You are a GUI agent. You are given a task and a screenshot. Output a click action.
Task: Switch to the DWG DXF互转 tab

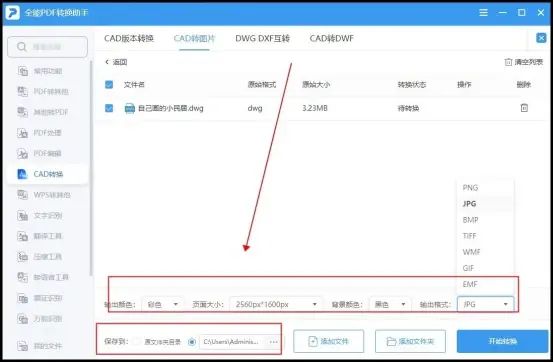pyautogui.click(x=263, y=38)
